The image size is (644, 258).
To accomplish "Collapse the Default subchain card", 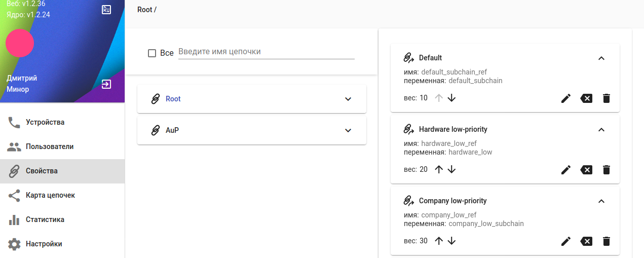I will coord(601,58).
